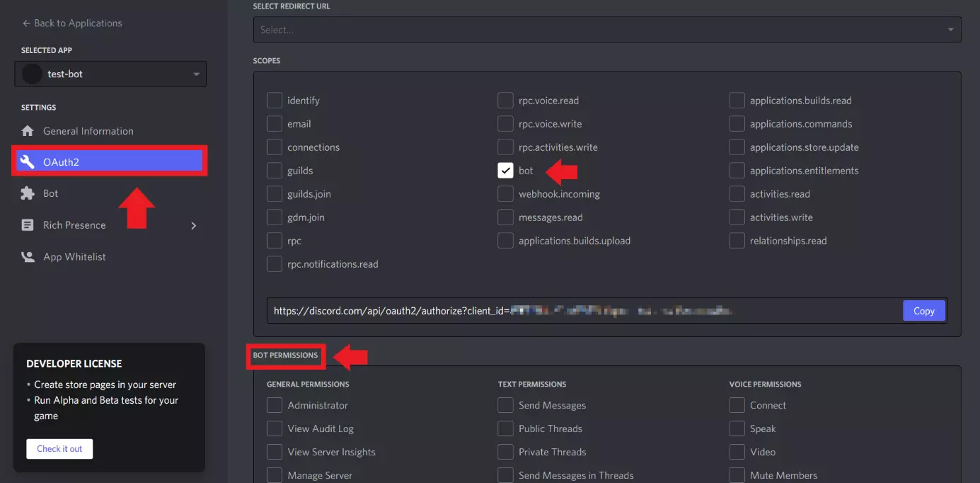Enable the gdm.join scope checkbox
The height and width of the screenshot is (483, 980).
tap(275, 217)
